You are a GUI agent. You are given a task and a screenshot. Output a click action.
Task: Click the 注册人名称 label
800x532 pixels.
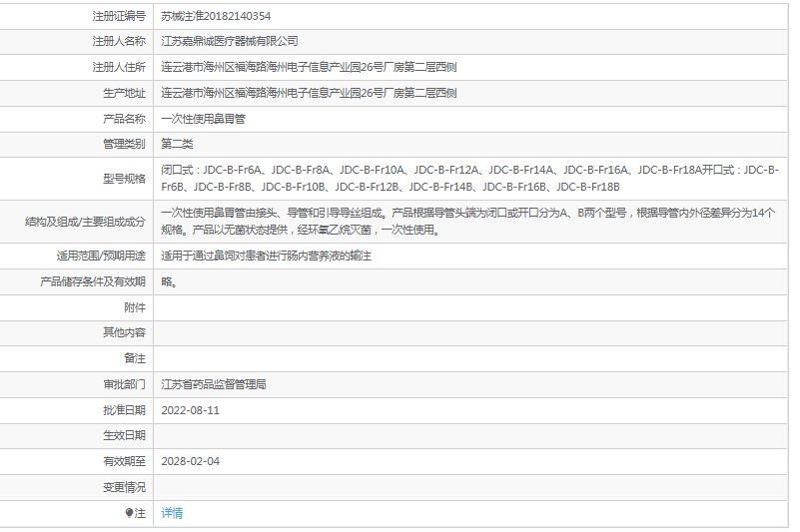click(119, 41)
